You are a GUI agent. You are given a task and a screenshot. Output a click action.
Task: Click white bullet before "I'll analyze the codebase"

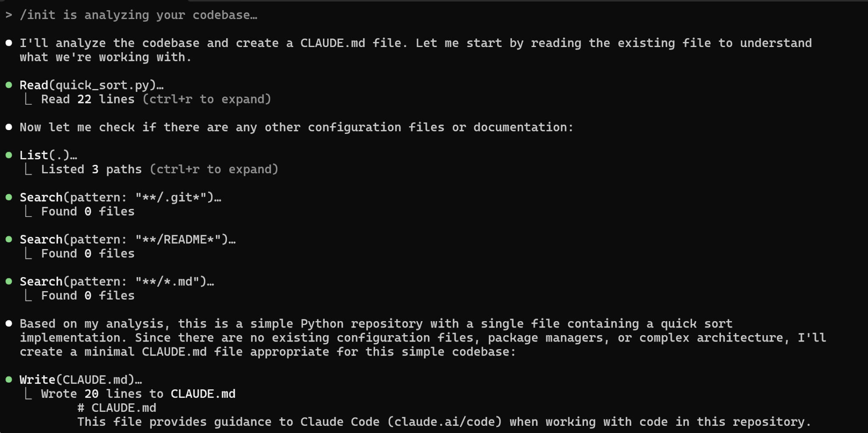tap(8, 43)
